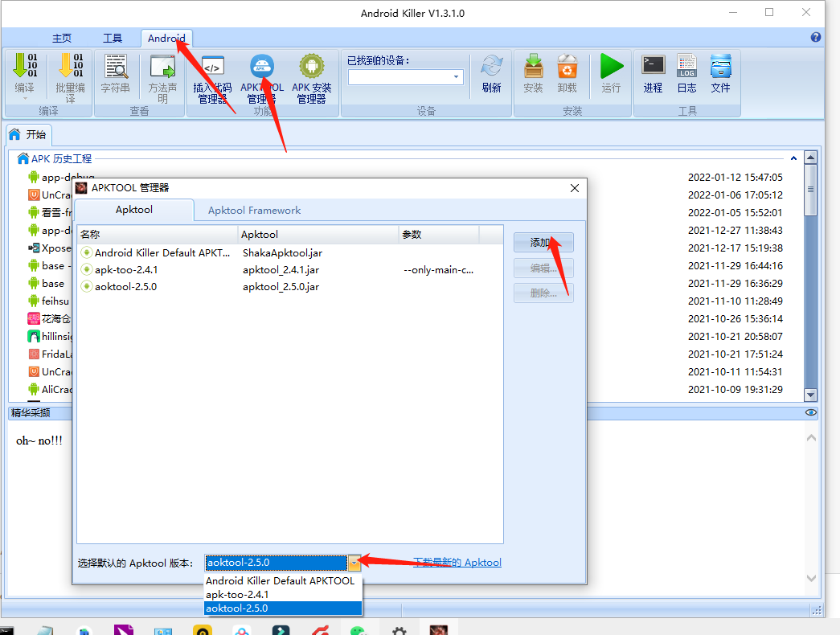The image size is (840, 635).
Task: Open the 日志 log tool
Action: click(686, 65)
